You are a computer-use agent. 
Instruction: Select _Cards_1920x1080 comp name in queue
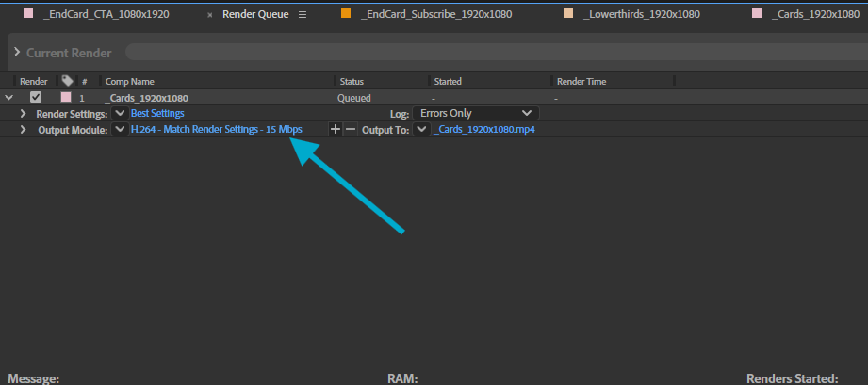146,99
